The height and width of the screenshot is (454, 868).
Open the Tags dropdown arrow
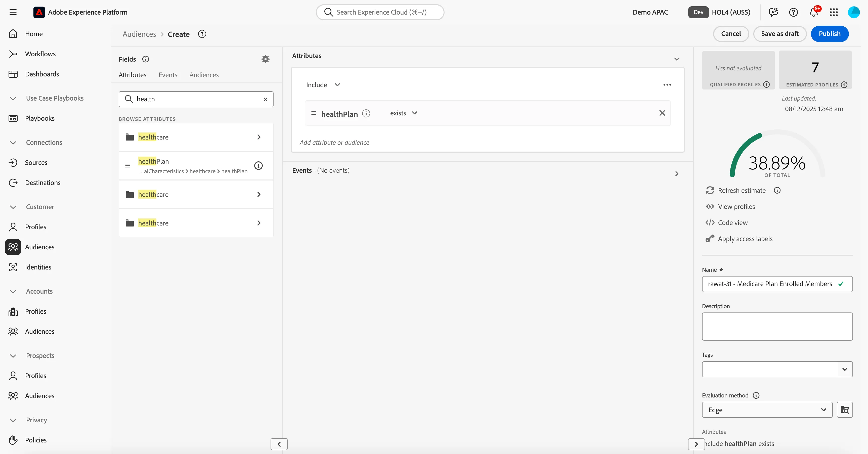click(845, 369)
